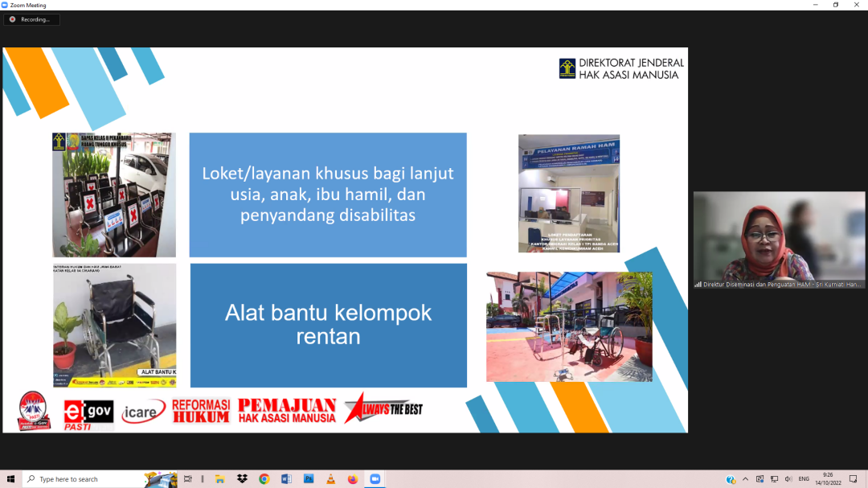Open Task View from the taskbar
Screen dimensions: 868x488
188,479
